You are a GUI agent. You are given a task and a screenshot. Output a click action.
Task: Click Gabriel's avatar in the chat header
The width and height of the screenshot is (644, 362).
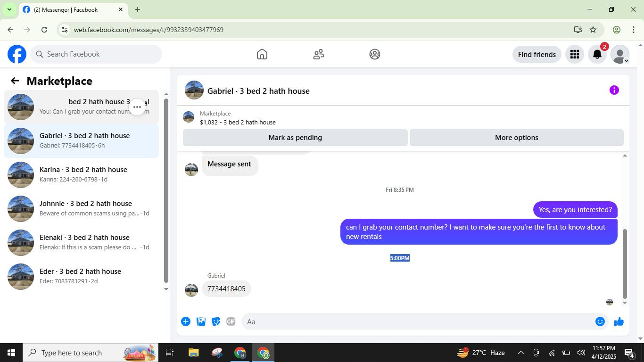194,90
